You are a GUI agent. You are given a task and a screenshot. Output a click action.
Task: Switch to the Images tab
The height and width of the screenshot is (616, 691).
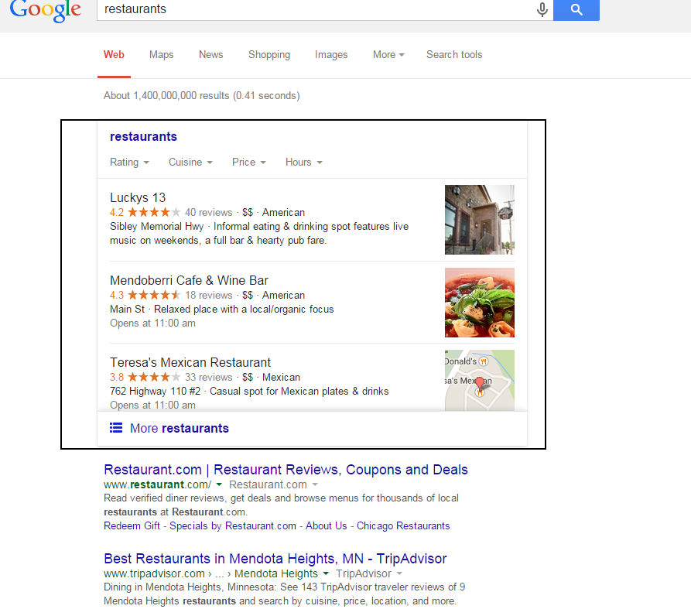tap(331, 55)
